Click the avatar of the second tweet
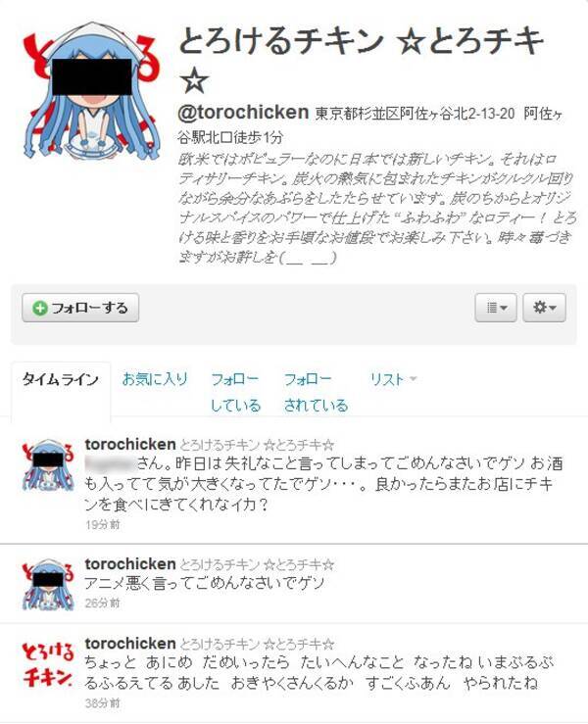The height and width of the screenshot is (724, 588). 48,585
